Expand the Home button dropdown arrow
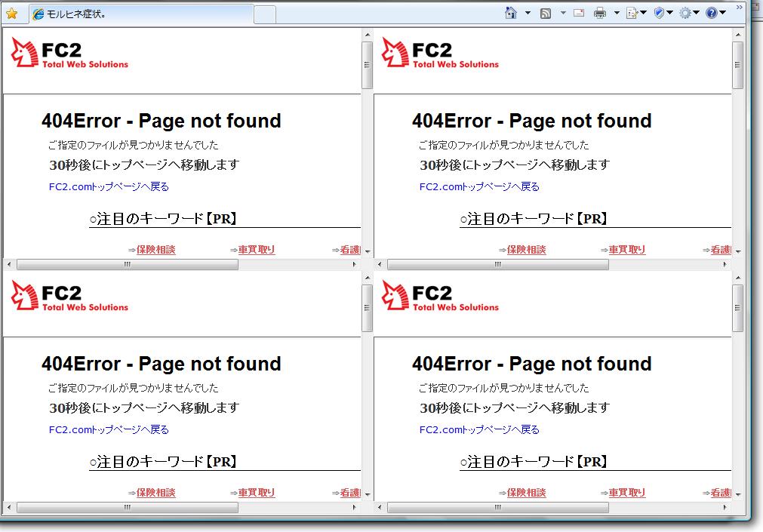The height and width of the screenshot is (532, 763). tap(528, 13)
